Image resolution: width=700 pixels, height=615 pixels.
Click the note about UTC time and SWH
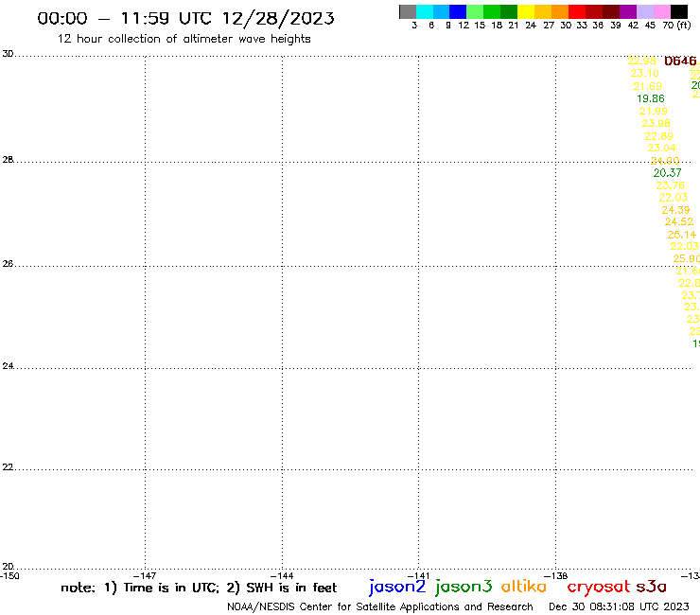[199, 588]
